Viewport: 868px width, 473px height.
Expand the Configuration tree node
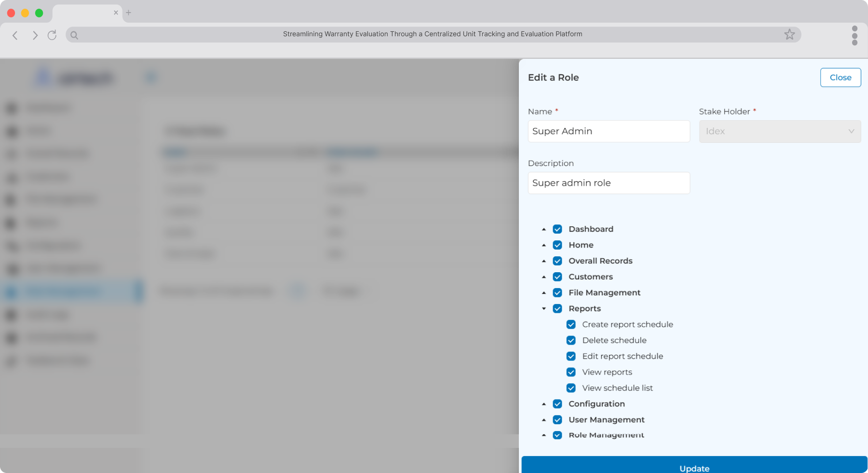(x=544, y=404)
